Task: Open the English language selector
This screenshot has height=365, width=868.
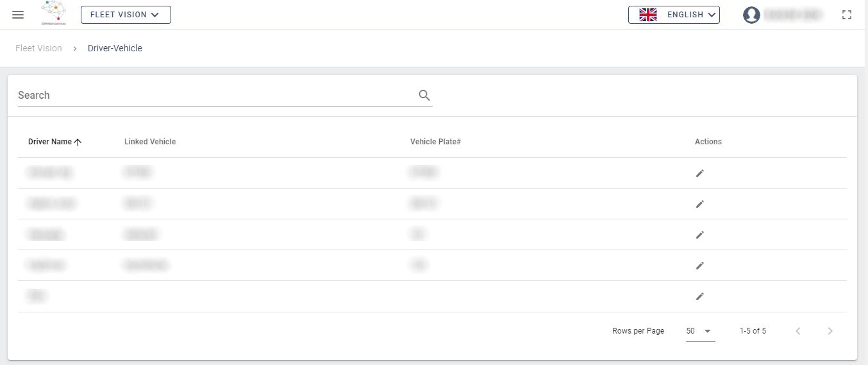Action: tap(674, 15)
